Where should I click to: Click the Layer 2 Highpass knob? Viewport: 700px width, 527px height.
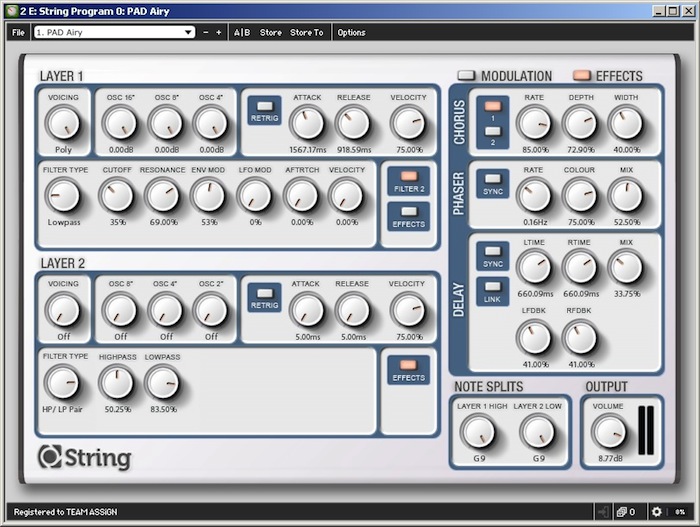point(116,381)
